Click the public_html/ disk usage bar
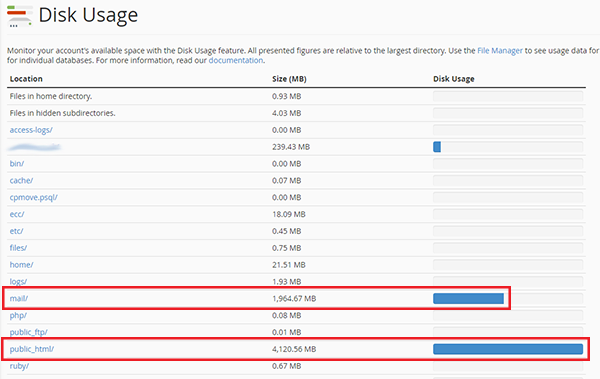This screenshot has height=379, width=600. [x=508, y=349]
